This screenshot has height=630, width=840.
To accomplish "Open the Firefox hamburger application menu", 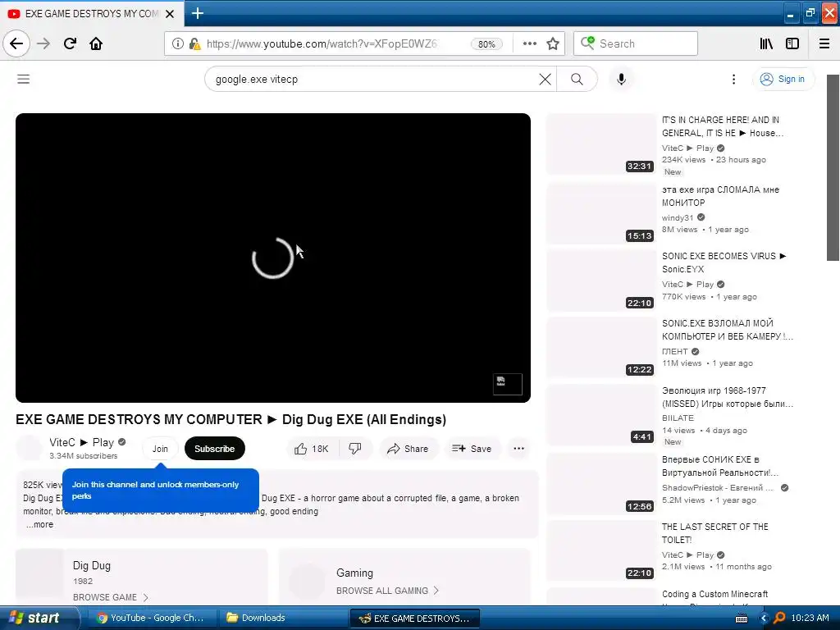I will coord(824,43).
